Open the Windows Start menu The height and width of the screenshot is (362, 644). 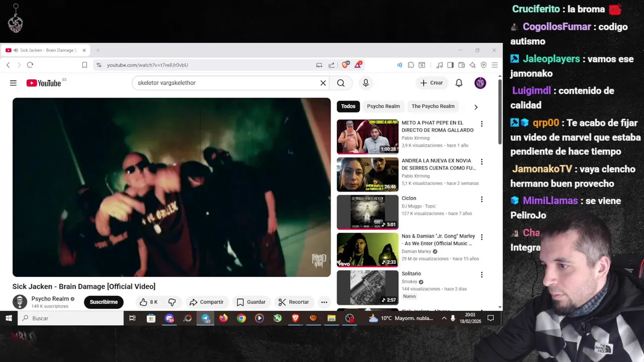point(9,318)
